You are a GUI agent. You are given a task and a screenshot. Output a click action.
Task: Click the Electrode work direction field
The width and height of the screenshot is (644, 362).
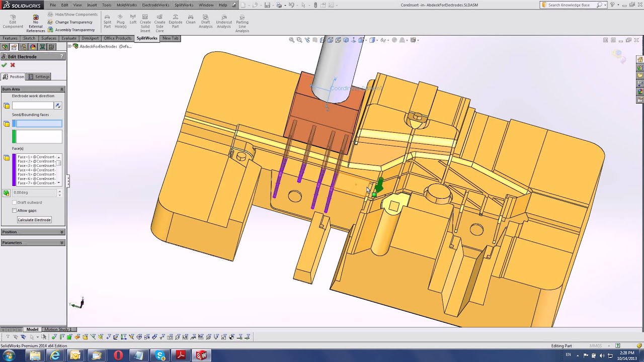click(x=33, y=106)
